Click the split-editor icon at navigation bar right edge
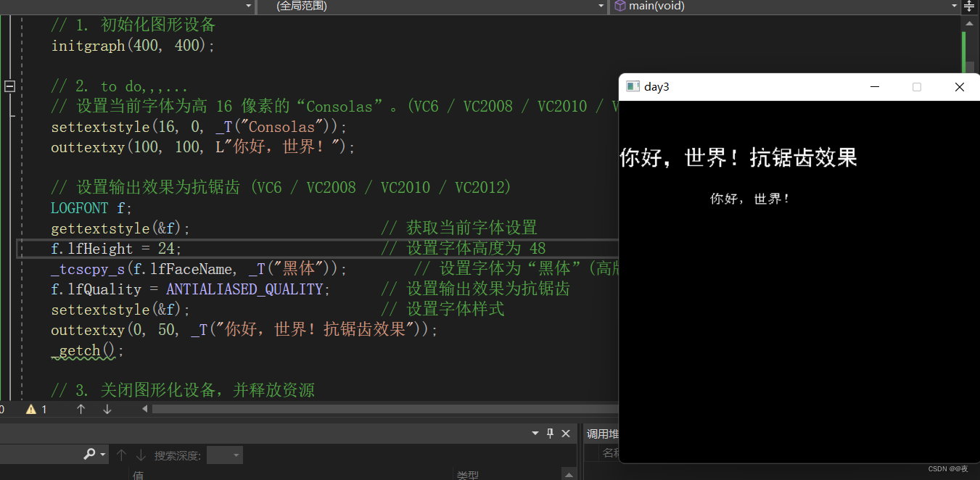Image resolution: width=980 pixels, height=480 pixels. click(x=971, y=7)
